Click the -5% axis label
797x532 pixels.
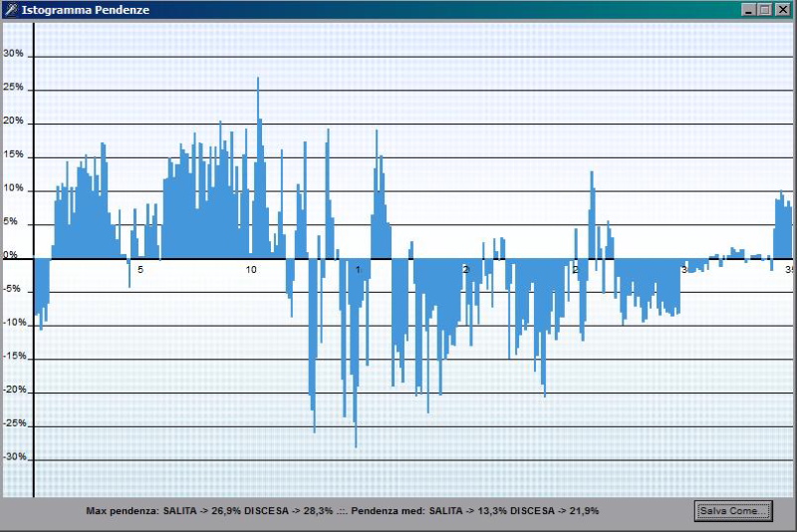point(13,289)
